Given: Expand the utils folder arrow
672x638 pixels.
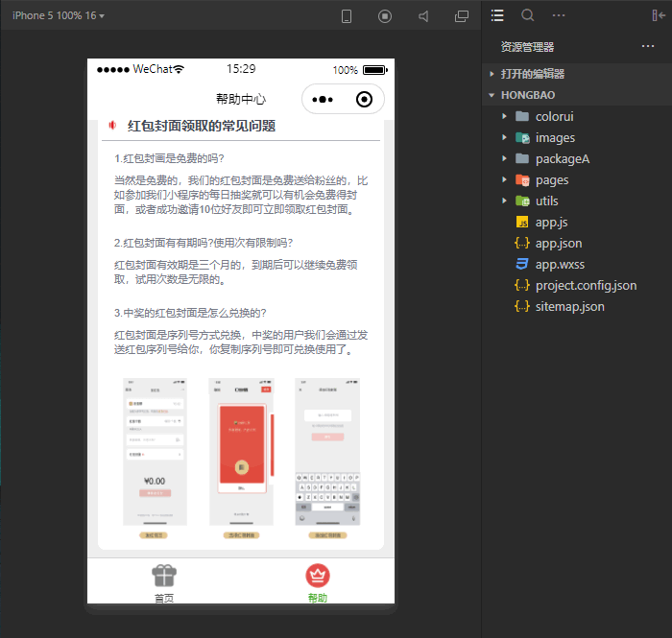Looking at the screenshot, I should (504, 201).
